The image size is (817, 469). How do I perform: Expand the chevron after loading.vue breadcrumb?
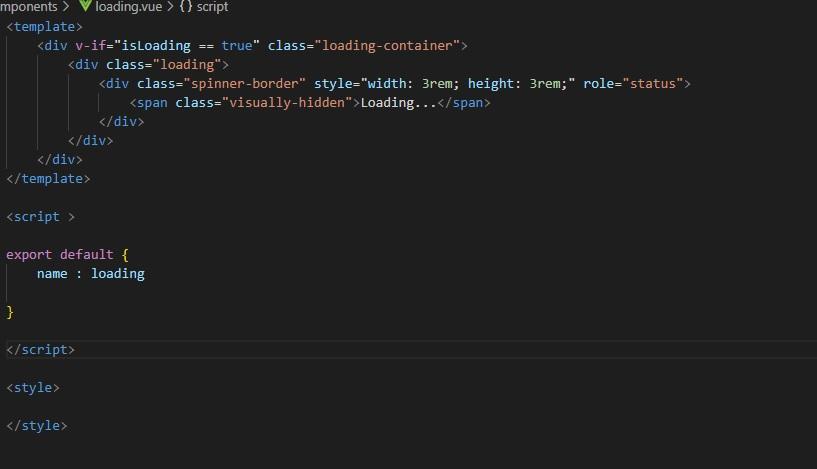click(170, 7)
